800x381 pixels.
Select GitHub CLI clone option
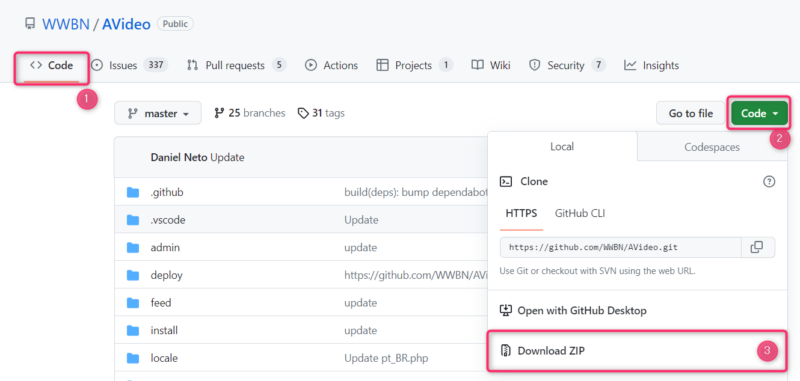coord(580,213)
